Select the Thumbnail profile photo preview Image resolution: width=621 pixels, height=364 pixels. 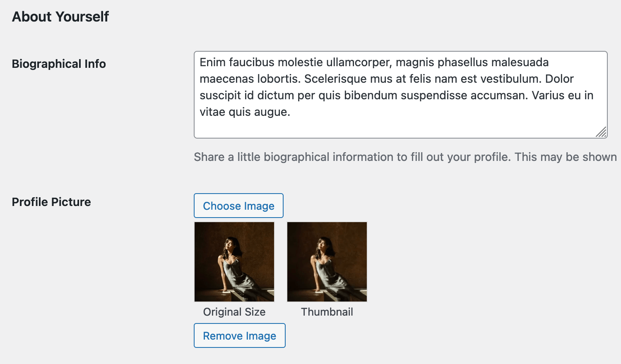(x=327, y=262)
